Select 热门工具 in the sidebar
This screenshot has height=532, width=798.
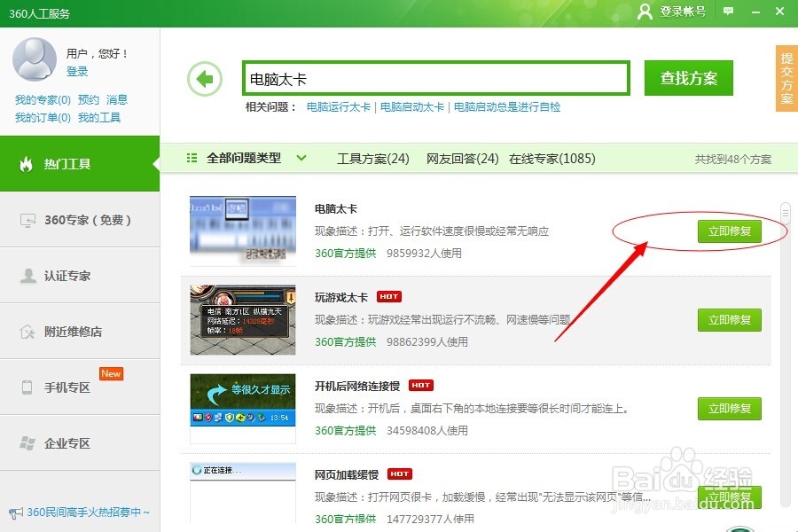pos(80,164)
